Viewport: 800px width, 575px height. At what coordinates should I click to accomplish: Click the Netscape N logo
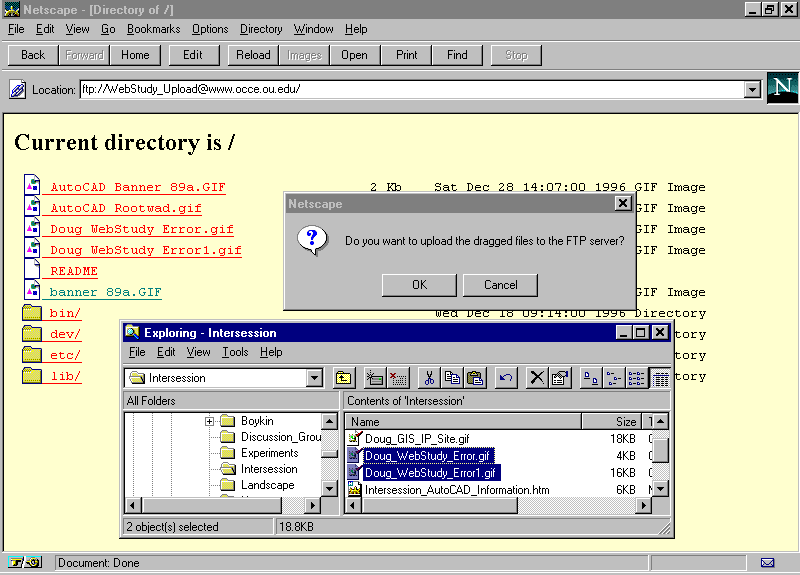(782, 88)
